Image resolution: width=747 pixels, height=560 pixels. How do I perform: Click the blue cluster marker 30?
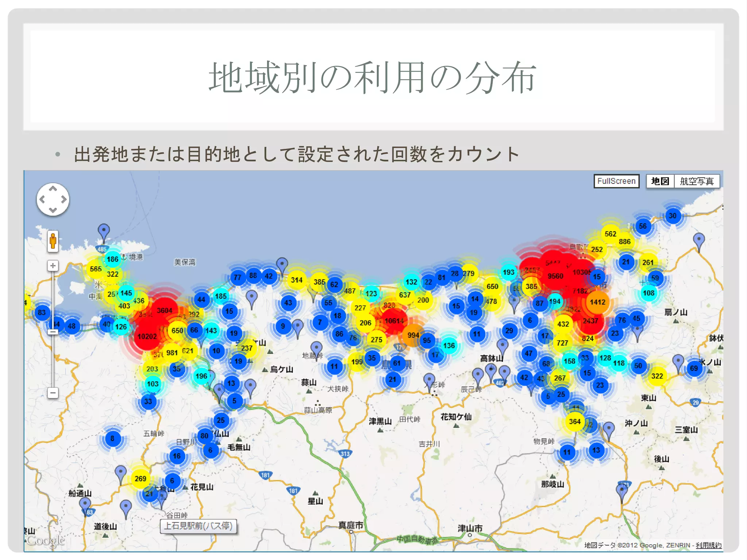672,216
